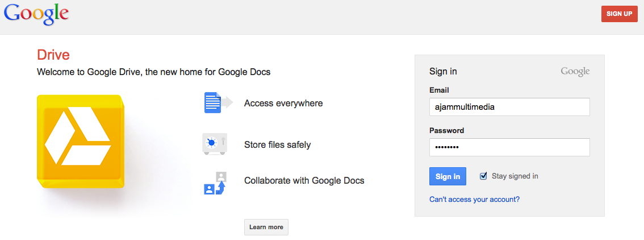Image resolution: width=644 pixels, height=240 pixels.
Task: Click the blue Sign in button
Action: [x=448, y=176]
